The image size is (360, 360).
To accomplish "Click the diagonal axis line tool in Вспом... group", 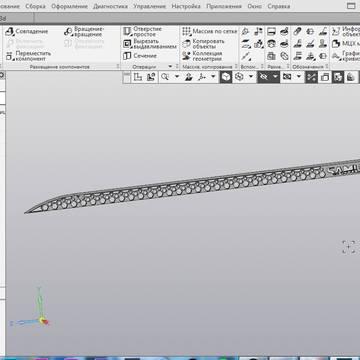I will [x=245, y=56].
